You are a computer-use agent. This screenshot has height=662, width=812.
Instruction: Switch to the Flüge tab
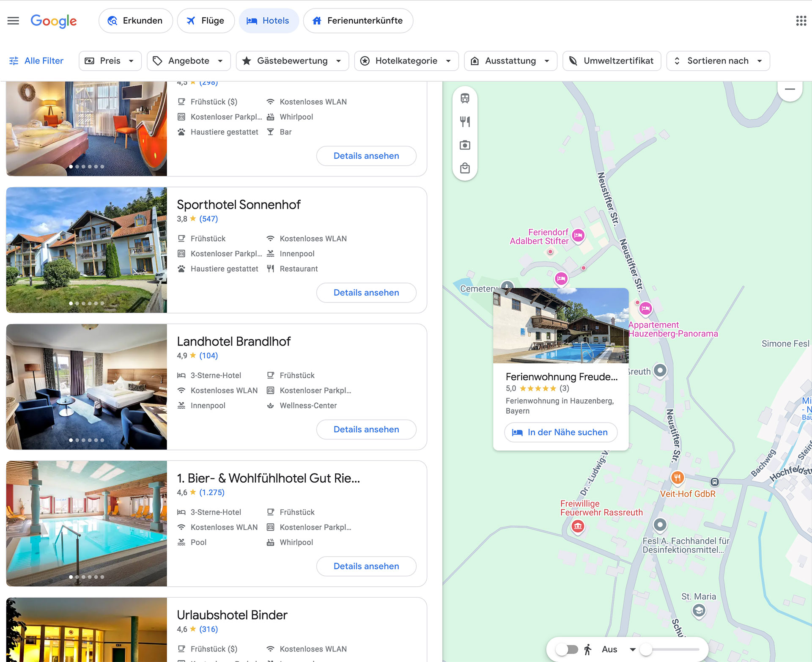(x=206, y=21)
